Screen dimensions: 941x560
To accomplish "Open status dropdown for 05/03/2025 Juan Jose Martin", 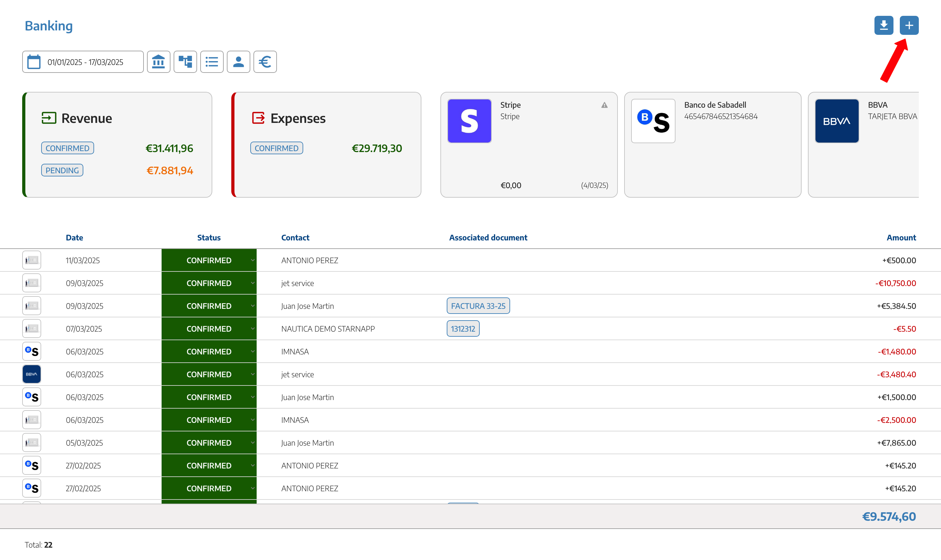I will click(209, 443).
